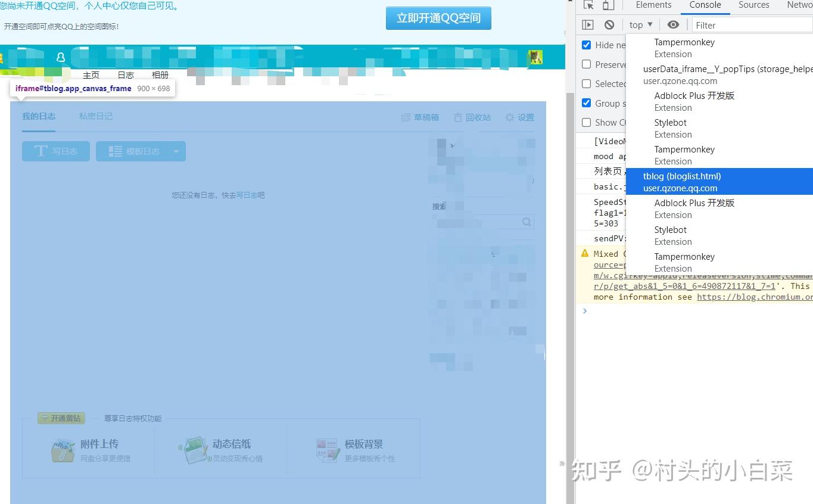Open the top context dropdown
Viewport: 813px width, 504px height.
point(641,25)
